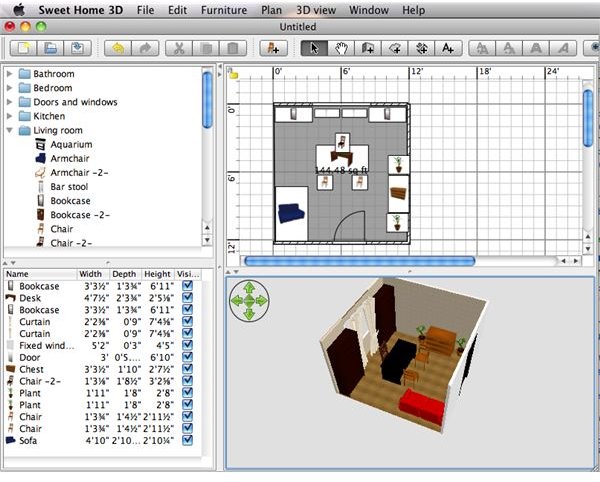Select the Create rooms tool
The width and height of the screenshot is (600, 482).
click(395, 48)
